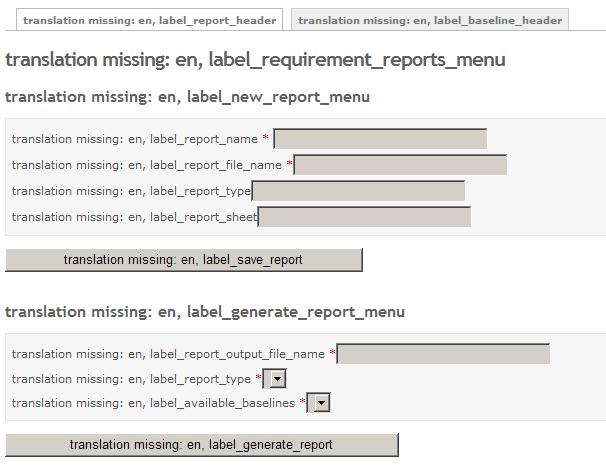606x471 pixels.
Task: Click the label_generate_report_menu section heading
Action: [x=205, y=312]
